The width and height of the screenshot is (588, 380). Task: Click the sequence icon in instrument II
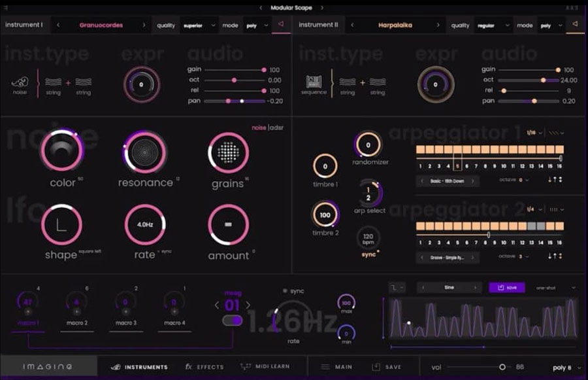314,82
